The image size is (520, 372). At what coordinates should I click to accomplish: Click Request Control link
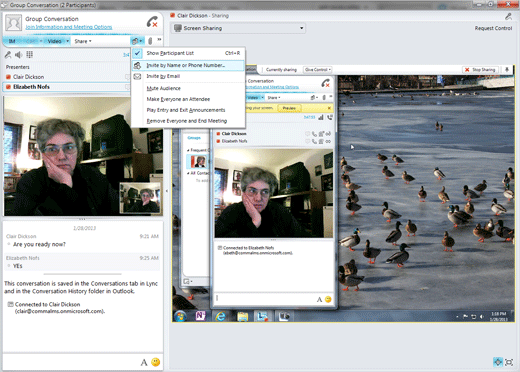[x=493, y=28]
